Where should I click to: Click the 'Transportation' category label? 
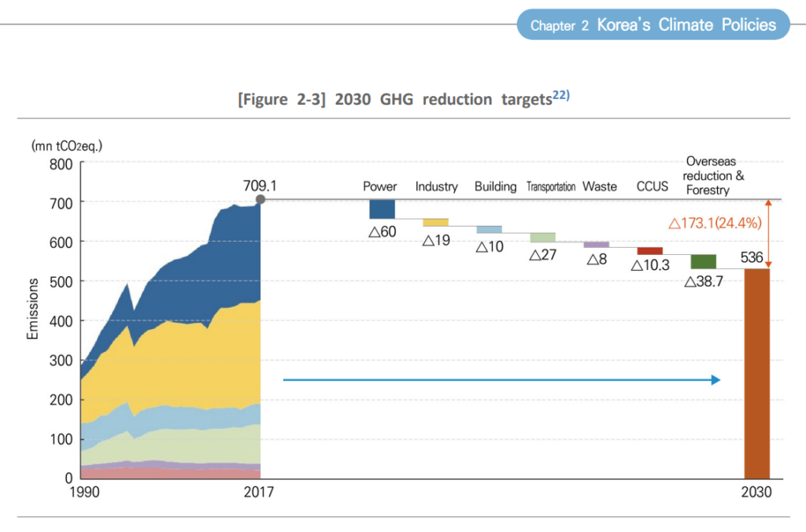click(x=550, y=187)
